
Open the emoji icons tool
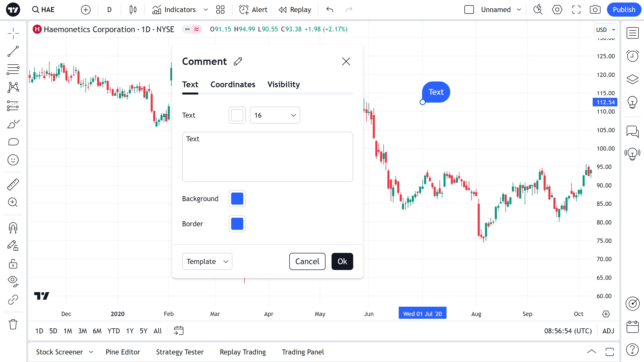click(x=13, y=160)
